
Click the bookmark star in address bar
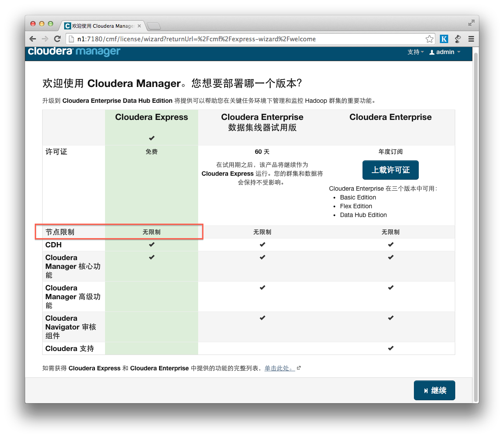pyautogui.click(x=429, y=39)
